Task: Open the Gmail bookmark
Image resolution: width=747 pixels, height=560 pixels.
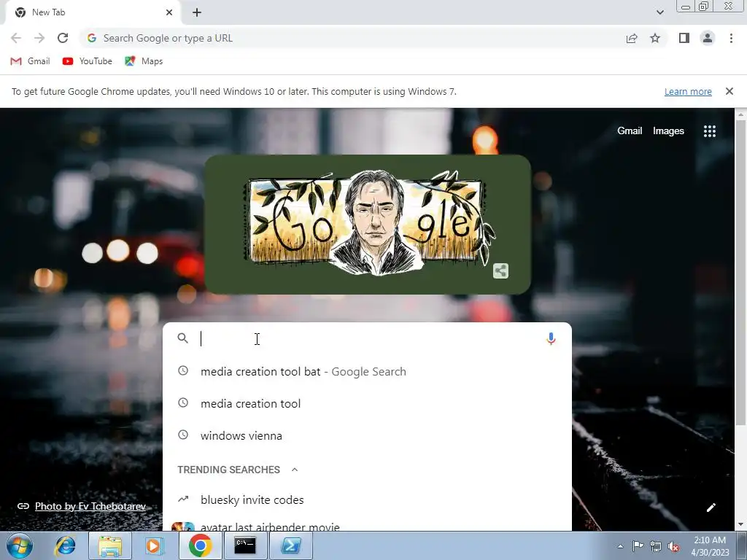Action: click(30, 61)
